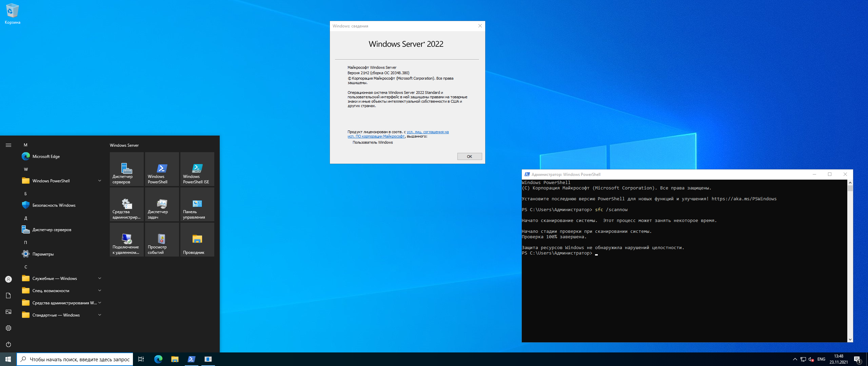Click the PowerShell scrollbar up arrow

850,183
